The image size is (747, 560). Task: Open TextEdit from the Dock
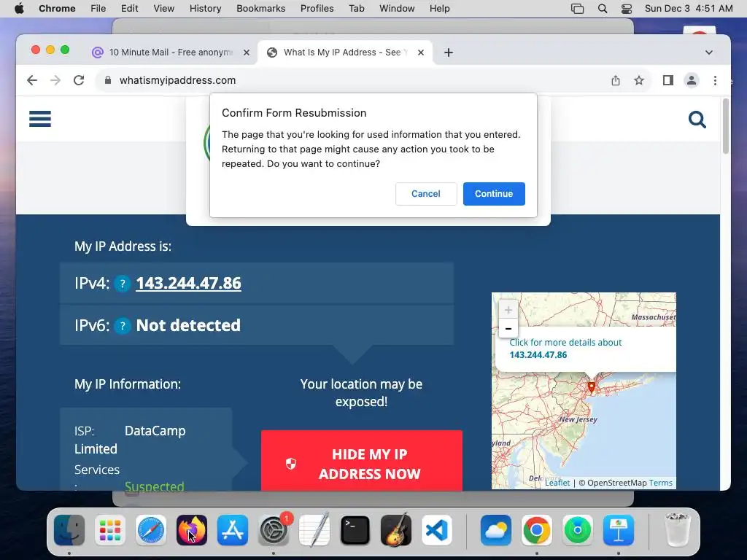coord(314,530)
